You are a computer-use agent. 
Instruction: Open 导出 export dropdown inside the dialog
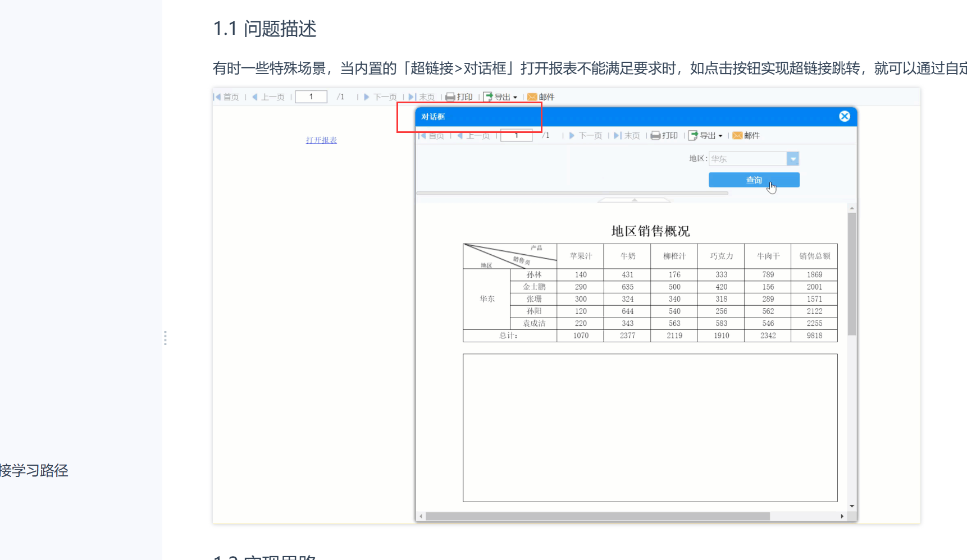click(x=706, y=136)
